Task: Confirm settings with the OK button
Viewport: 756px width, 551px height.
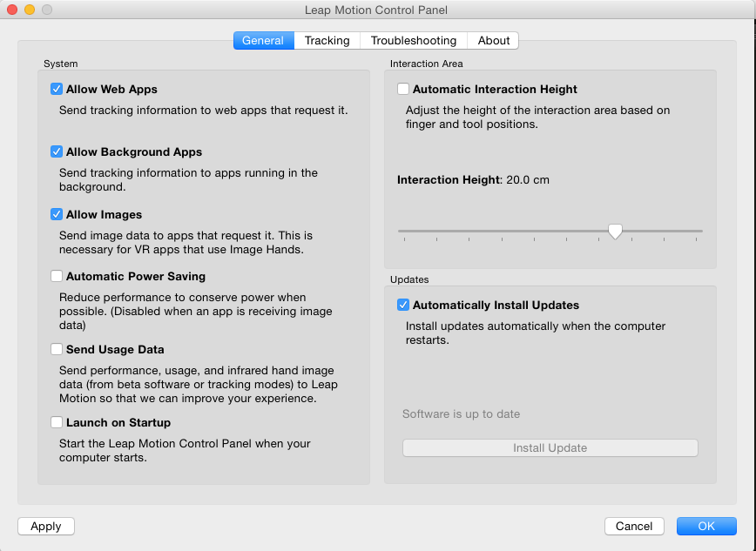Action: point(705,526)
